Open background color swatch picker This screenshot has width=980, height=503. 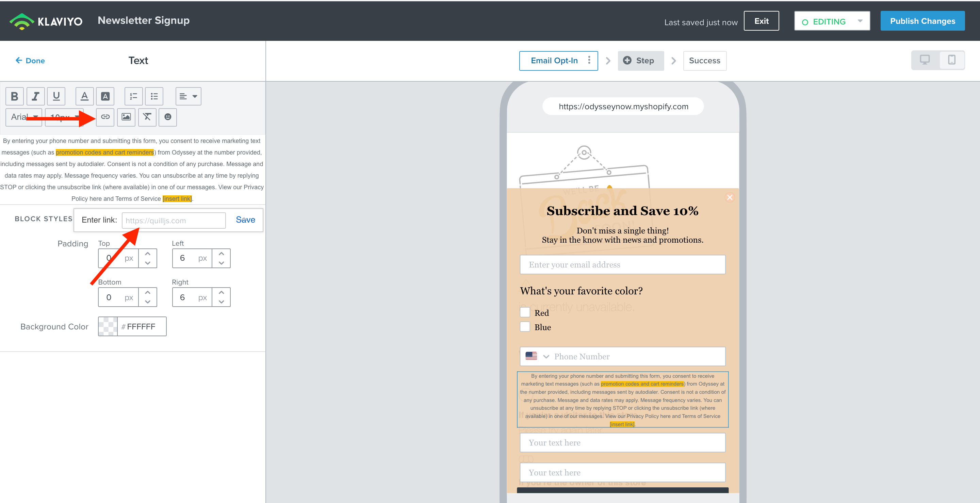coord(108,326)
